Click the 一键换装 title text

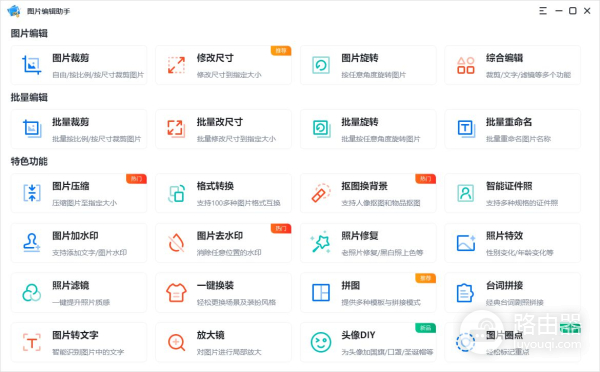[215, 286]
